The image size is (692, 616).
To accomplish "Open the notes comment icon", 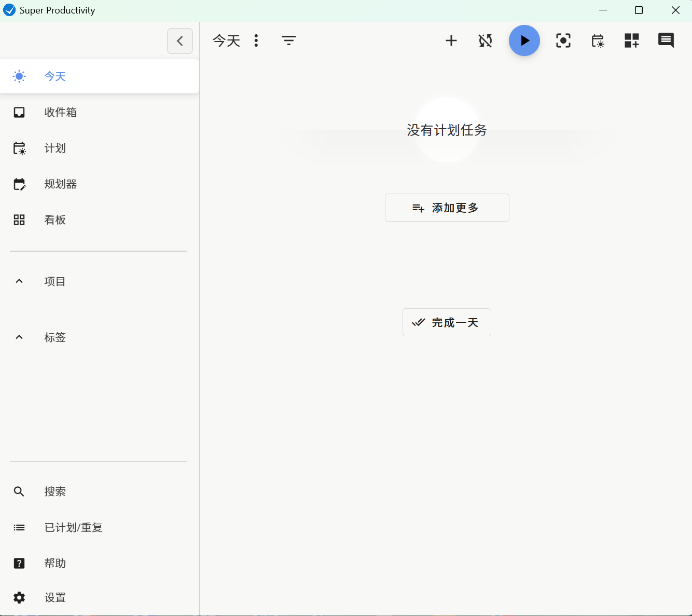I will 666,40.
